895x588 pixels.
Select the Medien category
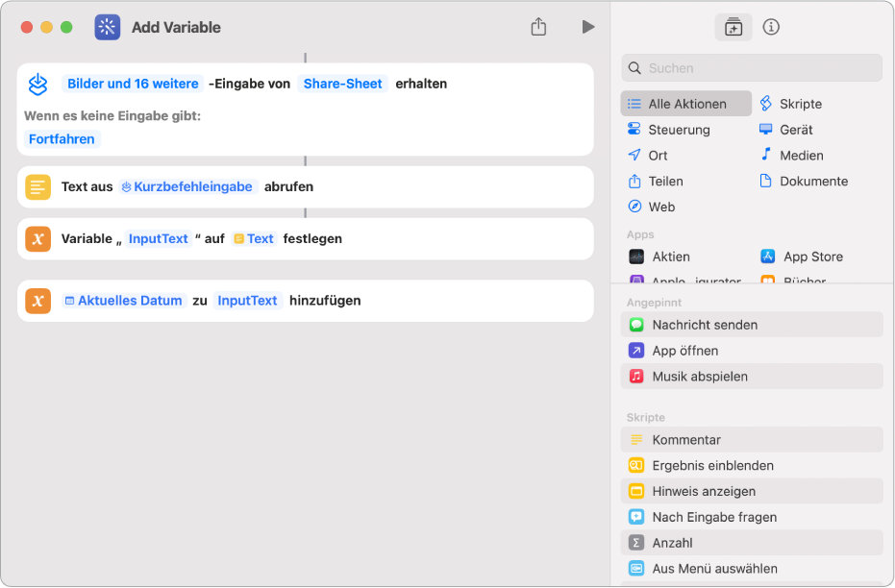pyautogui.click(x=791, y=155)
